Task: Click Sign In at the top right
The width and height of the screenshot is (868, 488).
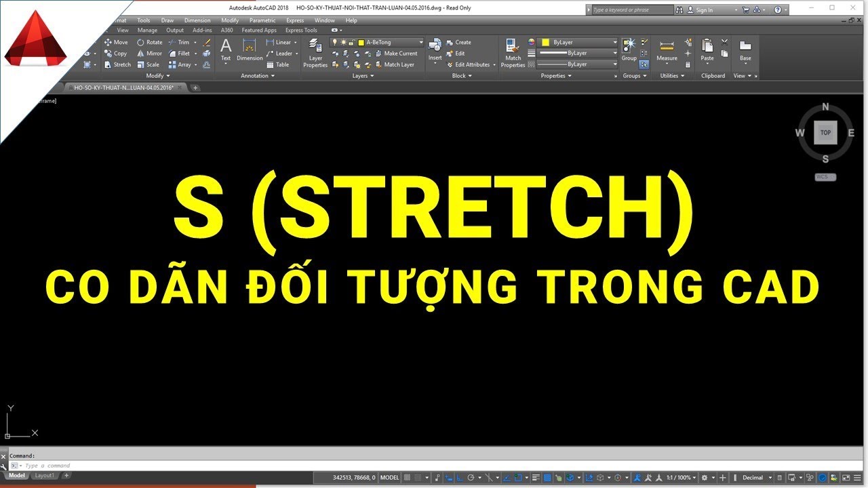Action: coord(705,9)
